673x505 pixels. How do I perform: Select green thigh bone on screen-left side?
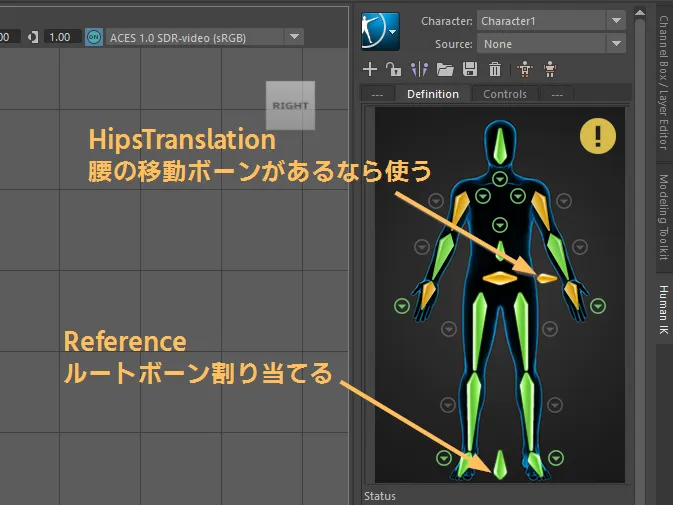(479, 332)
